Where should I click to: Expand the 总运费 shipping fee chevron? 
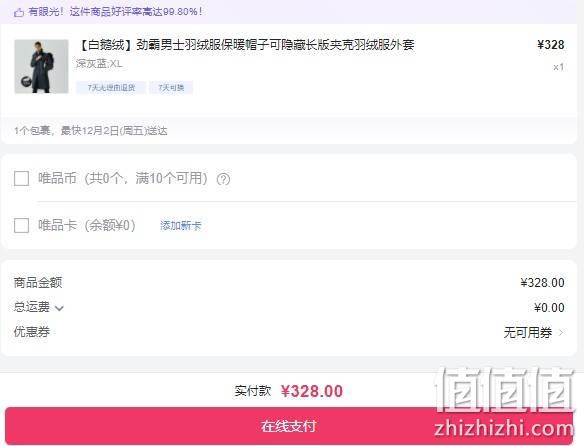tap(59, 308)
